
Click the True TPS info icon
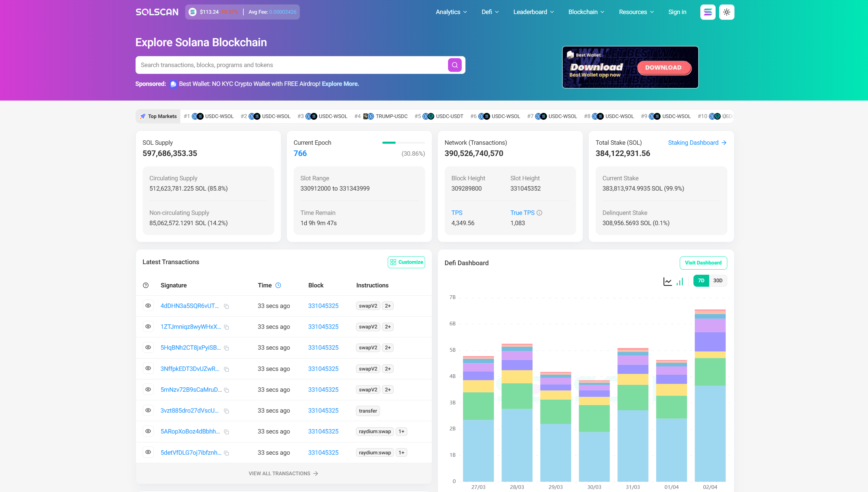coord(539,213)
